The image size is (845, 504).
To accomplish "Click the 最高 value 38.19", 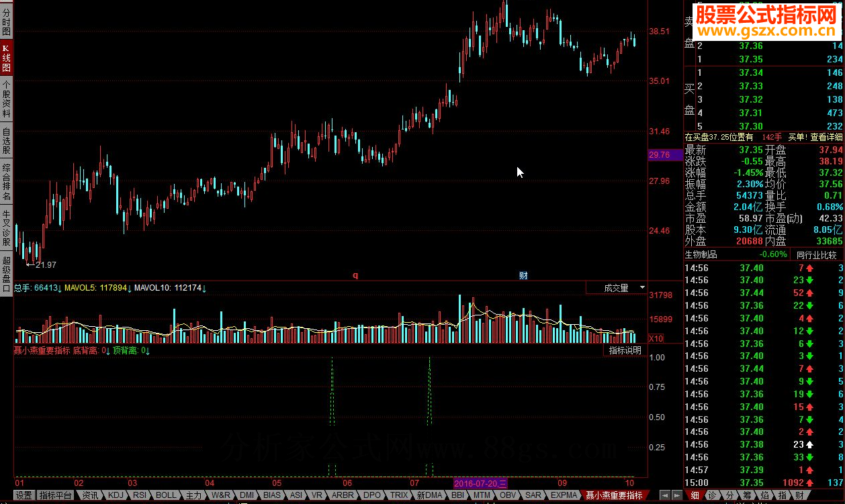I will [x=830, y=161].
